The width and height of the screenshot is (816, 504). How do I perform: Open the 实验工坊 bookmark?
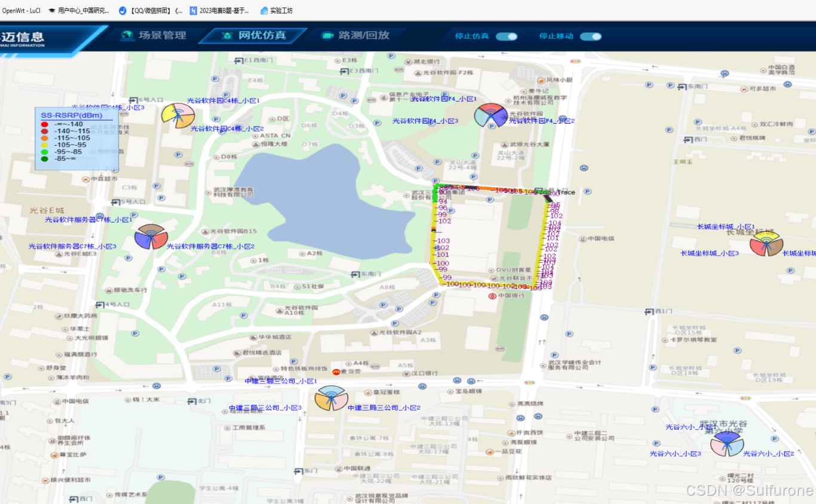[277, 10]
